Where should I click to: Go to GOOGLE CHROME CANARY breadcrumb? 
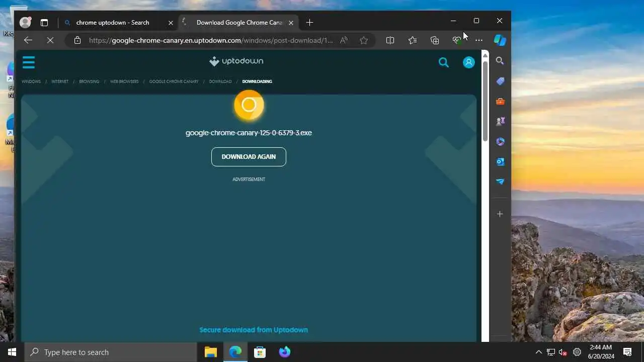174,81
